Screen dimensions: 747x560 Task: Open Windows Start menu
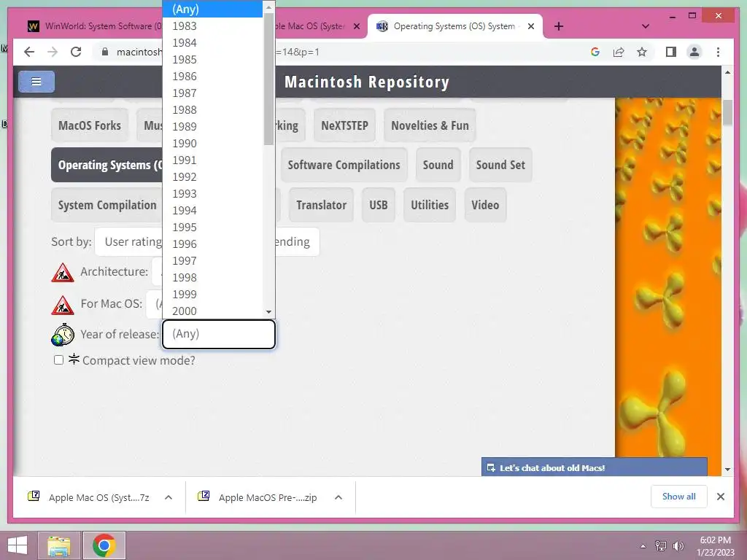[x=18, y=545]
